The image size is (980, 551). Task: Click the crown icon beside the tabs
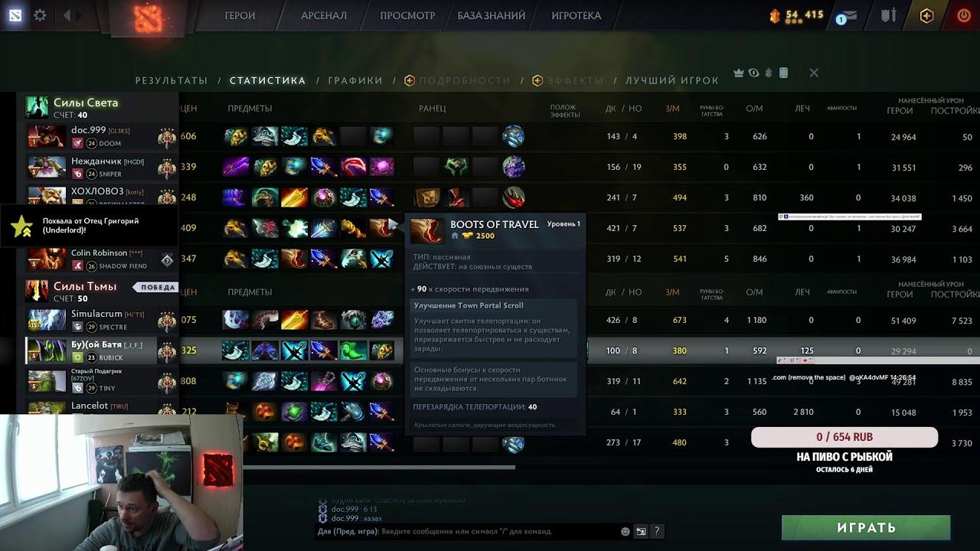click(x=739, y=73)
